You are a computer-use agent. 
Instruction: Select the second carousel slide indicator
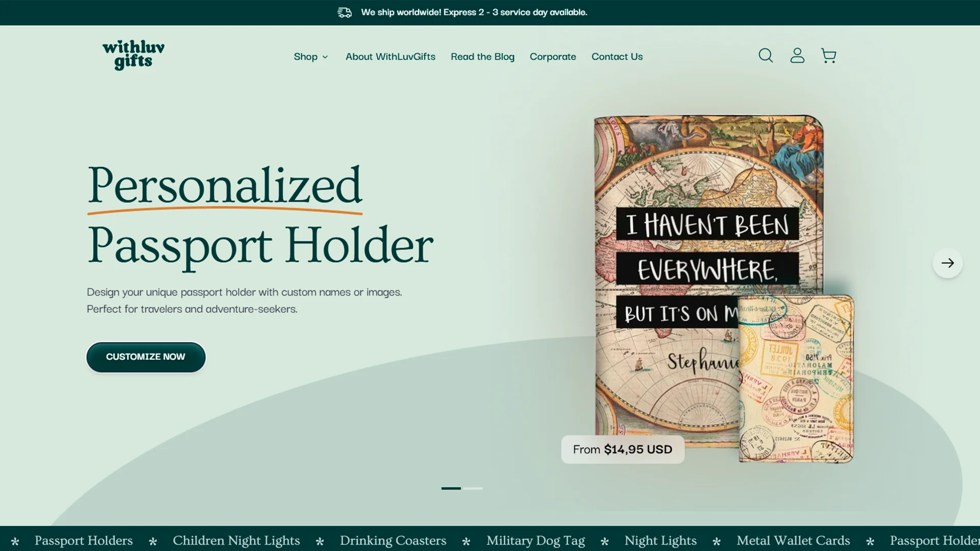click(x=473, y=488)
